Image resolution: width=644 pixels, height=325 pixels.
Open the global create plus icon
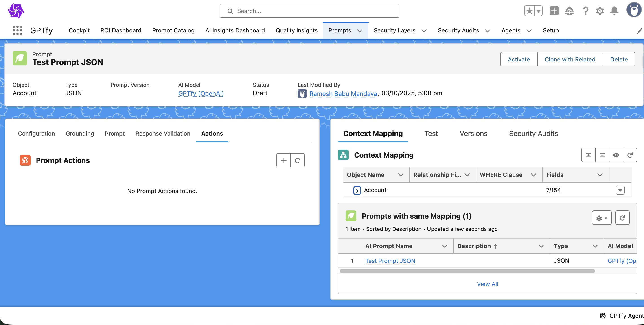[x=554, y=11]
